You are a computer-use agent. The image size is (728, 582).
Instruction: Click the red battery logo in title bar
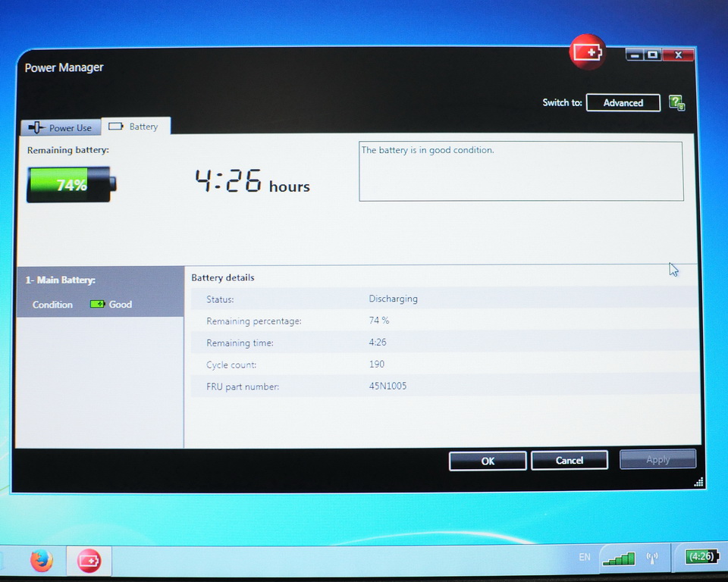(587, 52)
